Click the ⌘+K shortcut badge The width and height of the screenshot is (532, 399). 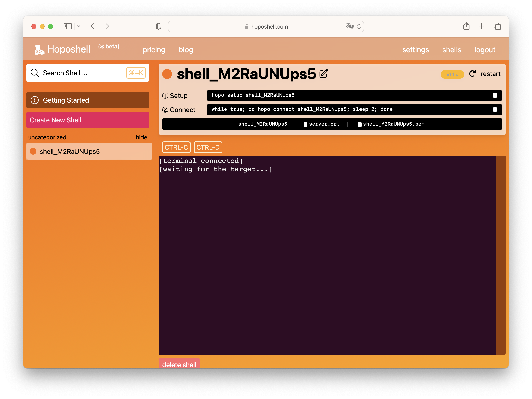click(136, 73)
